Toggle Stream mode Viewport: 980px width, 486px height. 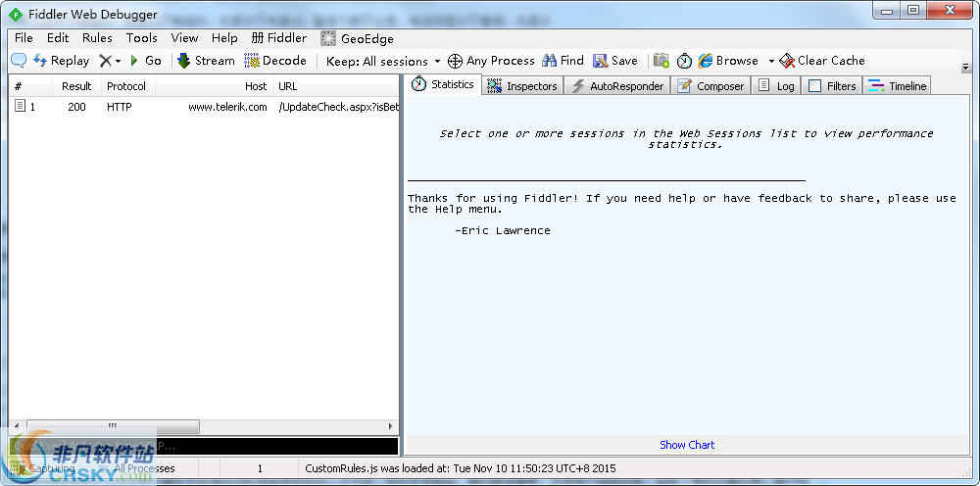206,61
